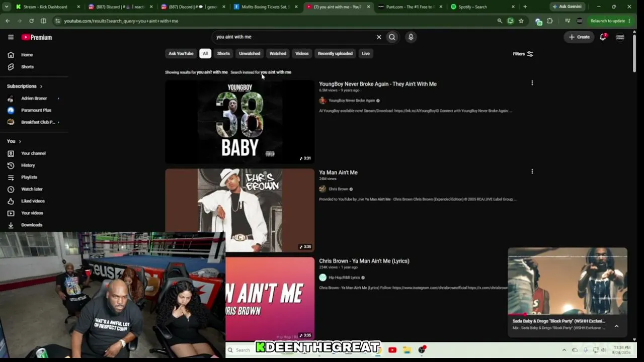Image resolution: width=644 pixels, height=362 pixels.
Task: Open more options for 'Ya Man Ain't Me'
Action: (x=532, y=171)
